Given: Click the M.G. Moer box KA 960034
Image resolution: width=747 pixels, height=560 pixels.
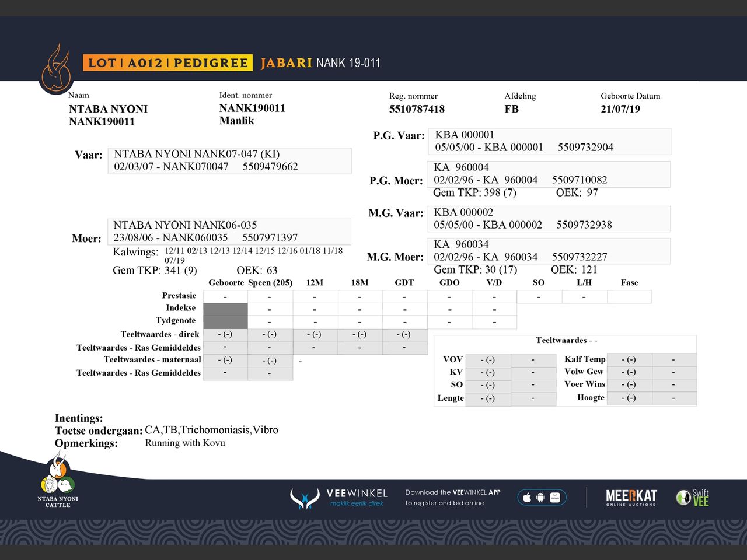Looking at the screenshot, I should click(549, 251).
